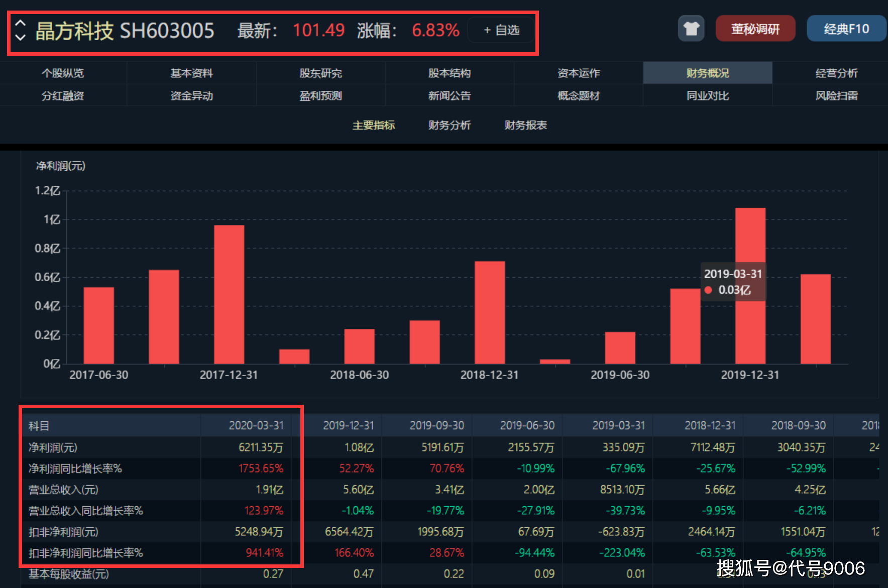This screenshot has height=588, width=888.
Task: Click the shirt skin theme icon
Action: (x=691, y=29)
